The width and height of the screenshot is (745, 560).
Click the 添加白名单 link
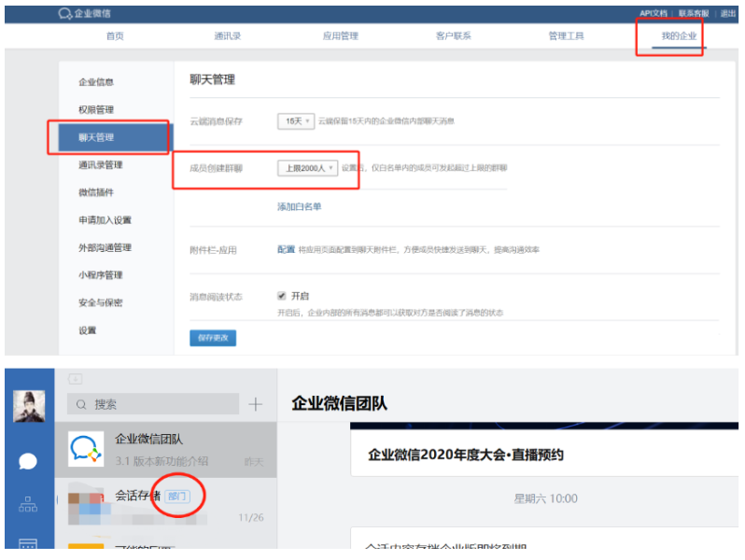300,206
